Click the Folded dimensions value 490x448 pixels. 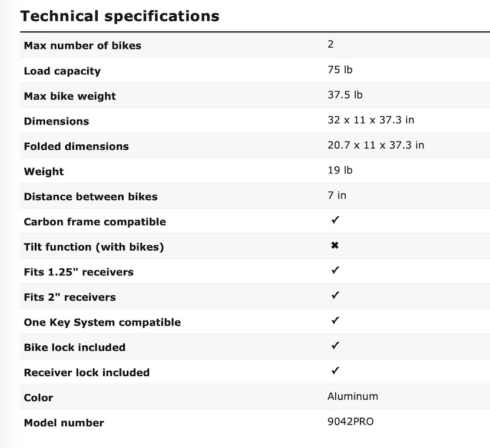coord(375,145)
